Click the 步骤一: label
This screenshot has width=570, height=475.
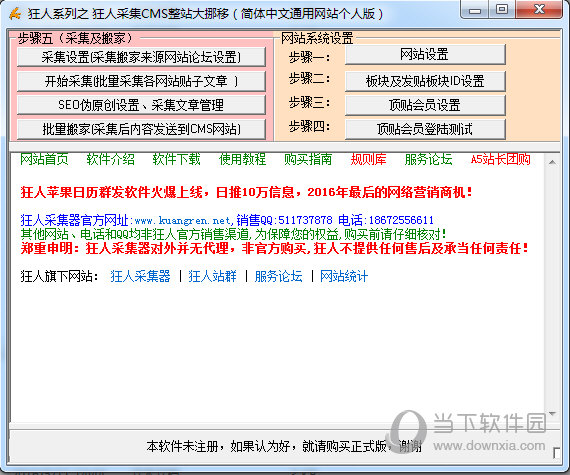309,57
